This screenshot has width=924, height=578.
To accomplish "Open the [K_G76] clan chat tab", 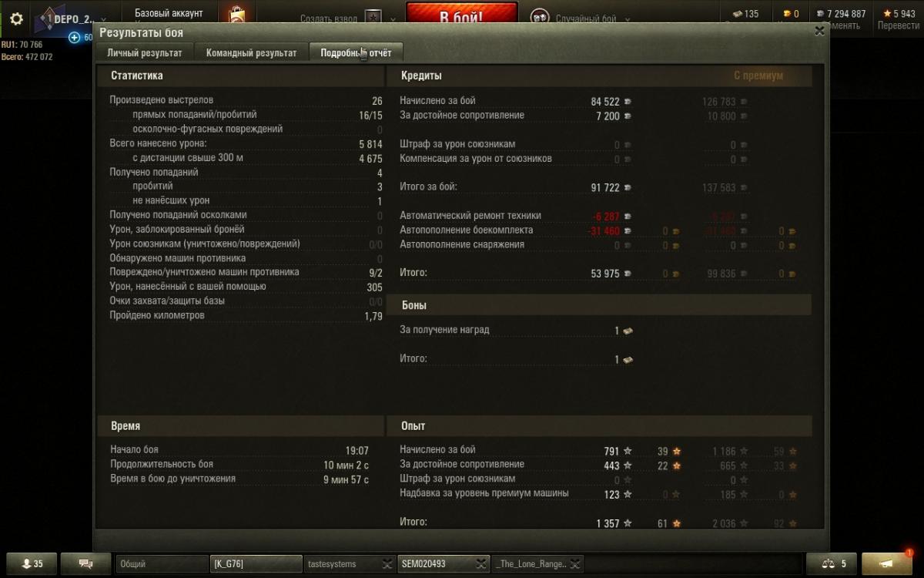I will pos(256,564).
